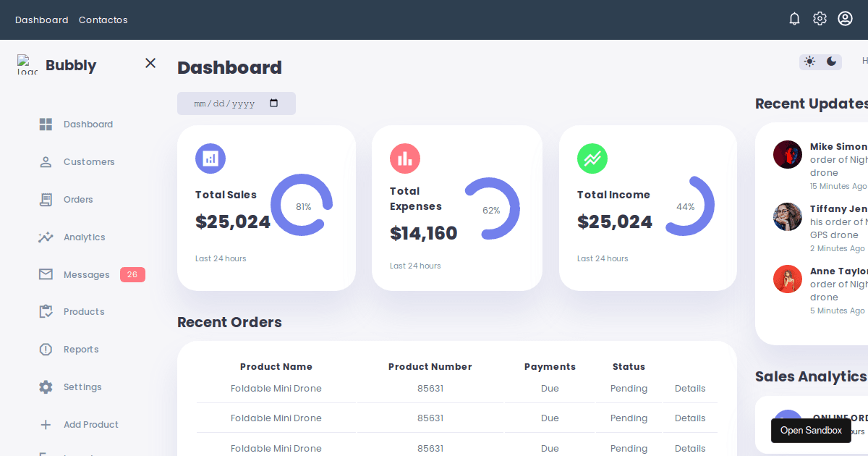This screenshot has width=868, height=456.
Task: Open the date picker calendar dropdown
Action: [274, 103]
